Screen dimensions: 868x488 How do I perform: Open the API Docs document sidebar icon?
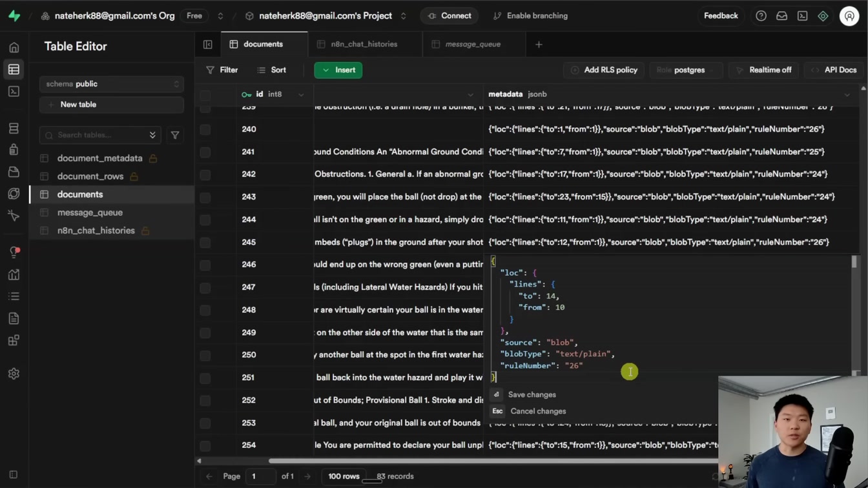pos(14,318)
